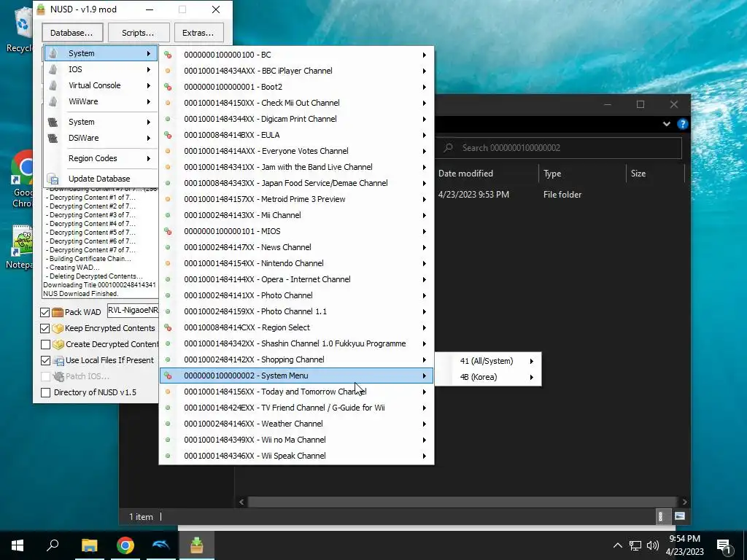Click the status dot beside BC entry
Image resolution: width=747 pixels, height=560 pixels.
click(x=168, y=55)
